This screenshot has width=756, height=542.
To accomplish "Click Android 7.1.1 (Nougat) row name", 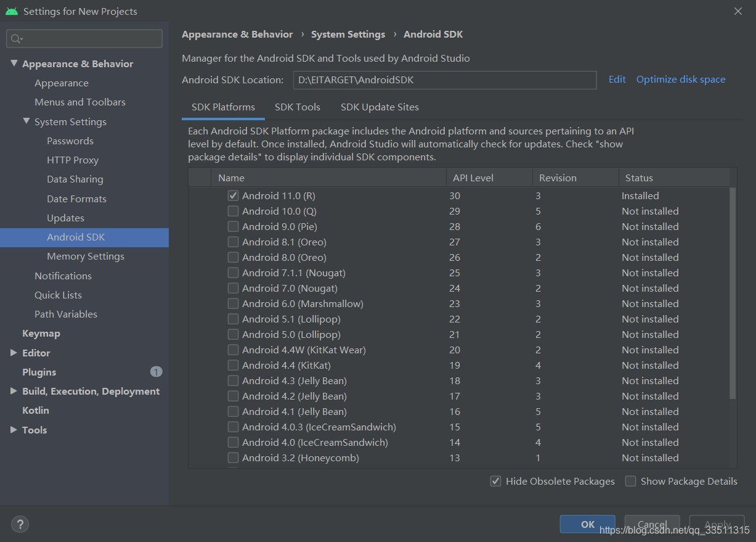I will [294, 273].
